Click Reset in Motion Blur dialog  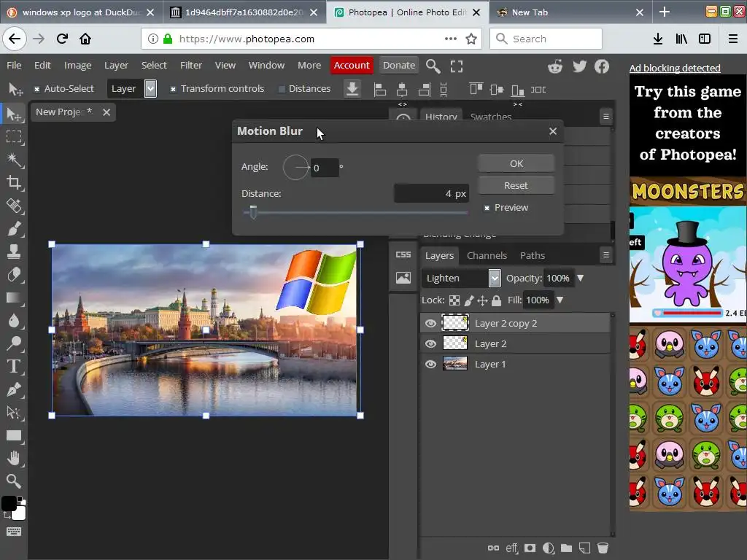pyautogui.click(x=516, y=185)
